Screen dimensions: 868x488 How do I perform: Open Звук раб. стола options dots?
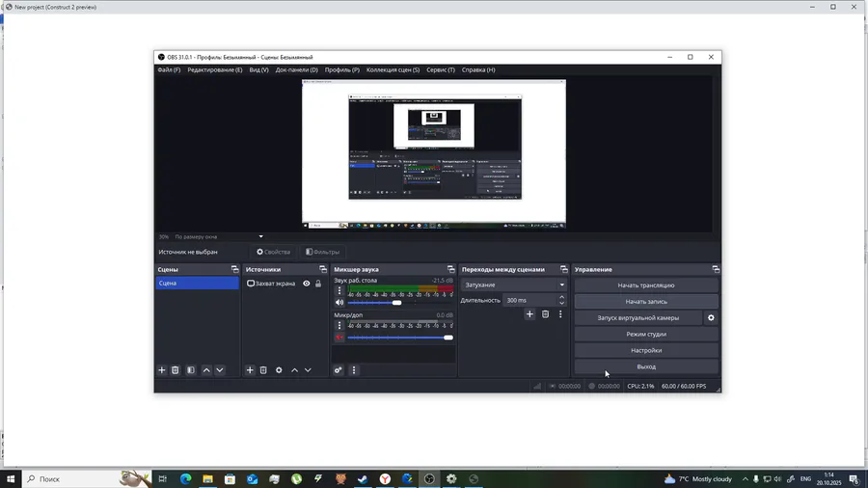tap(339, 290)
